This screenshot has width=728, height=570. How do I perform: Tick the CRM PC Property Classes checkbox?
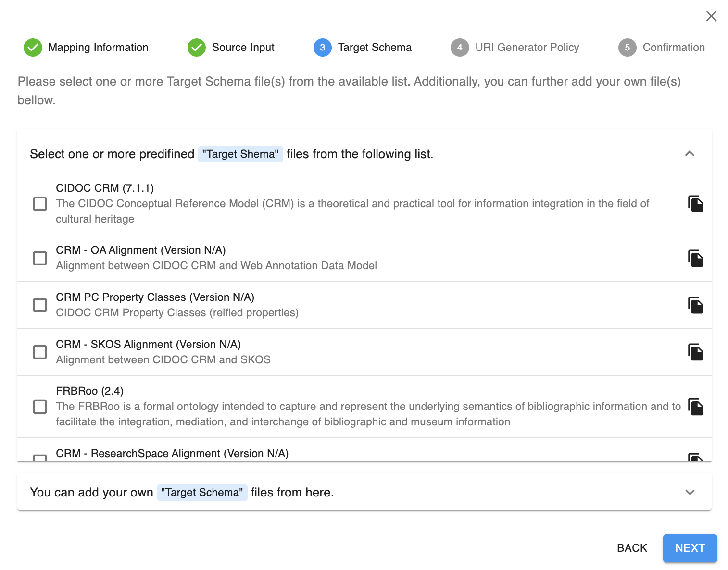(x=40, y=305)
